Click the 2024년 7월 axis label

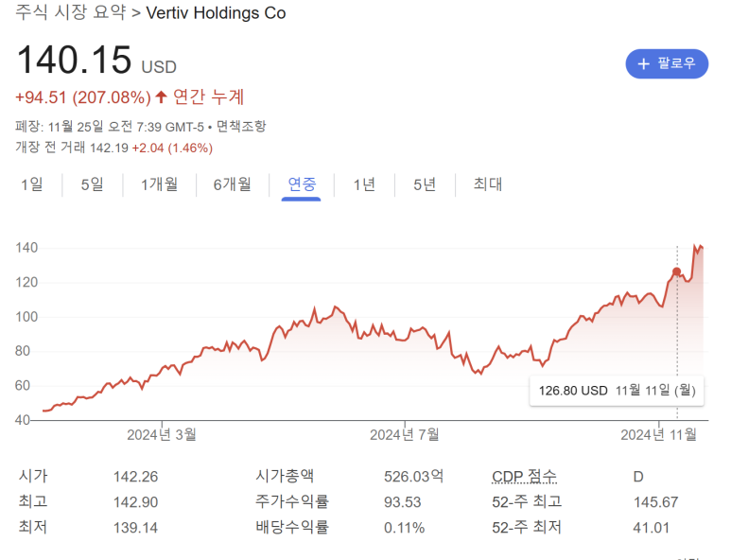tap(404, 434)
